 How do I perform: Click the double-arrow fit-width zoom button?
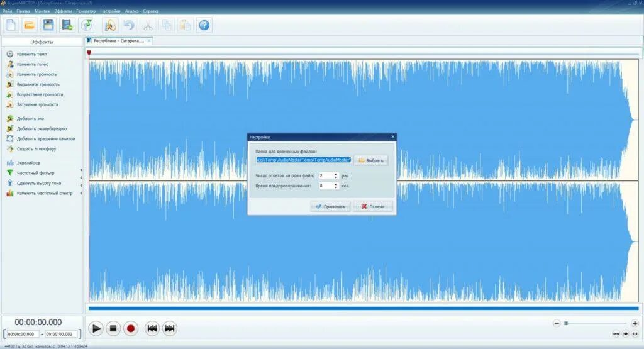pos(616,334)
